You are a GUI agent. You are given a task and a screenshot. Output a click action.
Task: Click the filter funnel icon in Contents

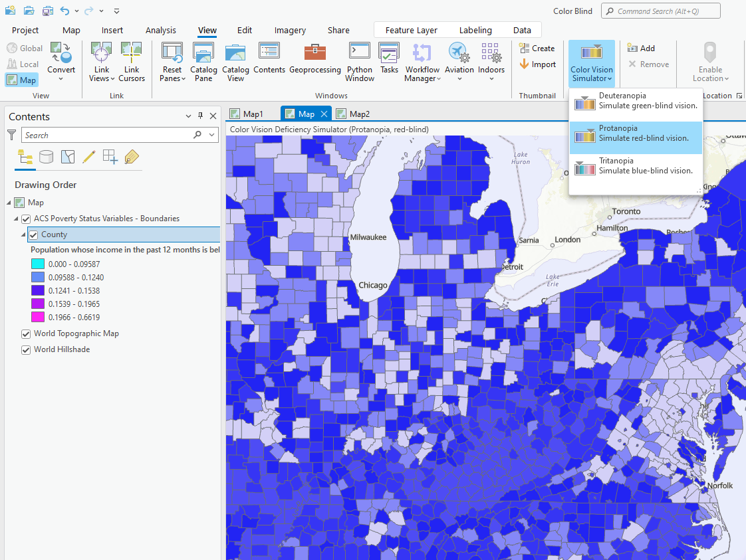pos(12,135)
